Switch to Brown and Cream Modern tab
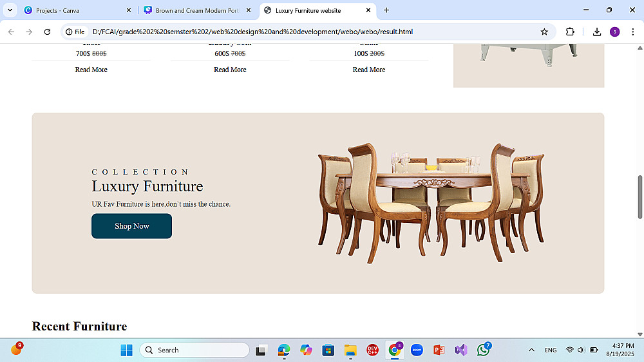The image size is (644, 362). [x=197, y=10]
